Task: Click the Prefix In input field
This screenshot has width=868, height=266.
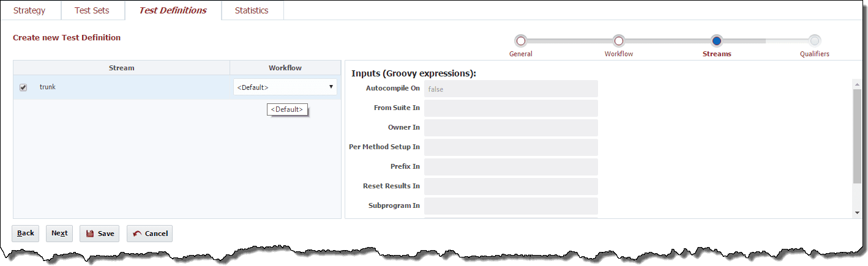Action: click(511, 167)
